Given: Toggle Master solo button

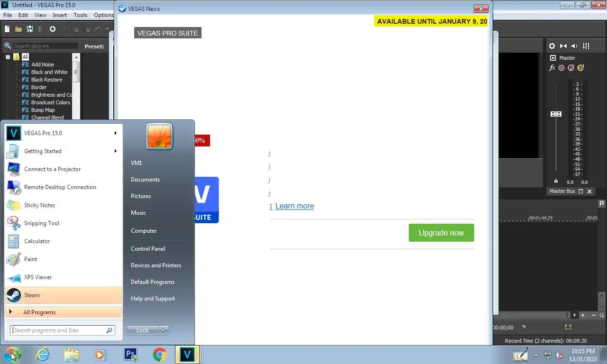Looking at the screenshot, I should (x=580, y=68).
